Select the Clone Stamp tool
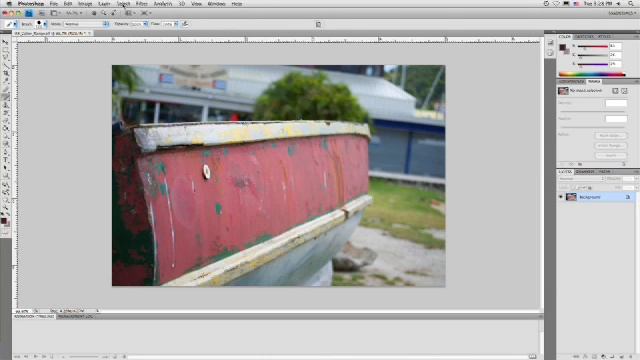 click(5, 105)
